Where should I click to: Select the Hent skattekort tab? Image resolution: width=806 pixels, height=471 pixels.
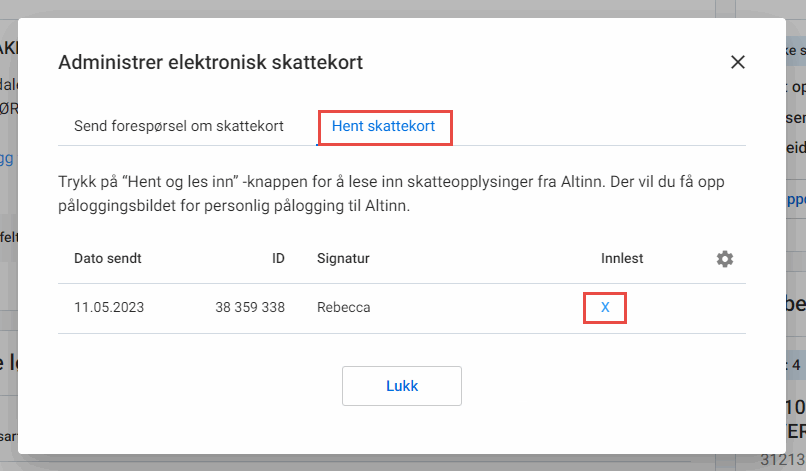tap(384, 126)
